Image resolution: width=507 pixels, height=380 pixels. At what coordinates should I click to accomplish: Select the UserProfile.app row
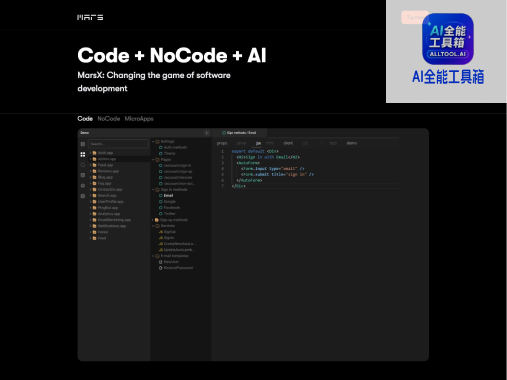pos(119,202)
